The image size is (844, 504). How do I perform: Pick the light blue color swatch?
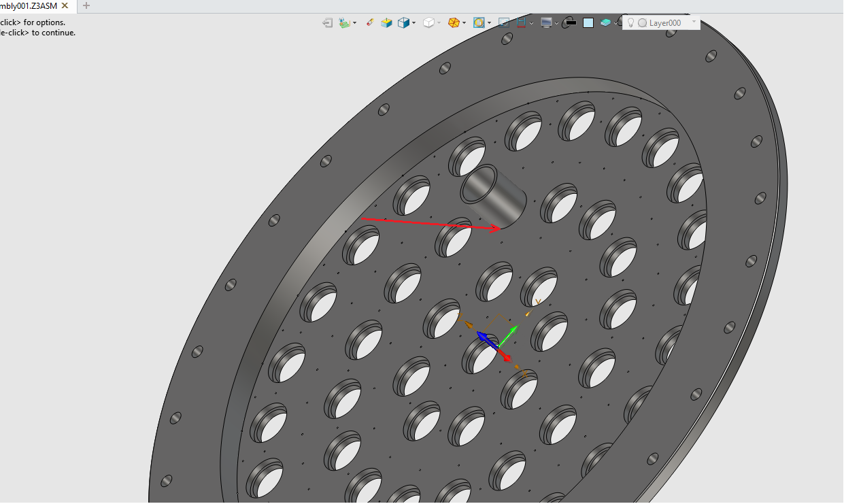pos(588,23)
